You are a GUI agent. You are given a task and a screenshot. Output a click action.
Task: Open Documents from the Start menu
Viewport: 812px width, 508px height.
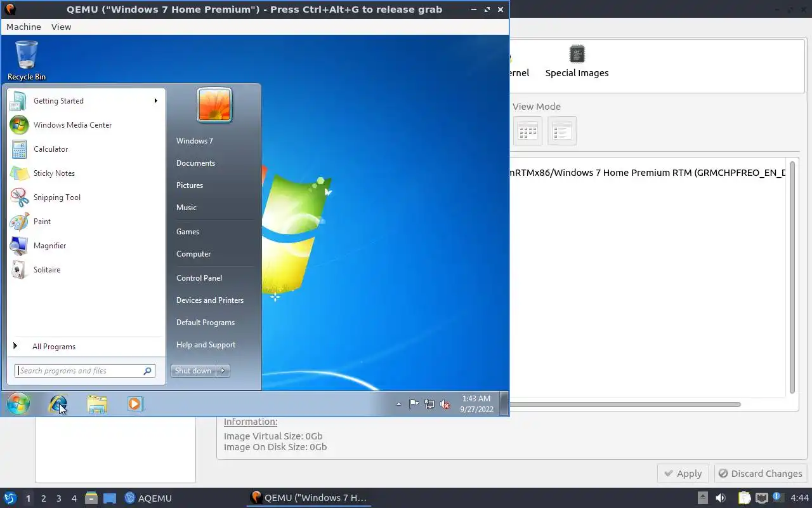click(195, 163)
